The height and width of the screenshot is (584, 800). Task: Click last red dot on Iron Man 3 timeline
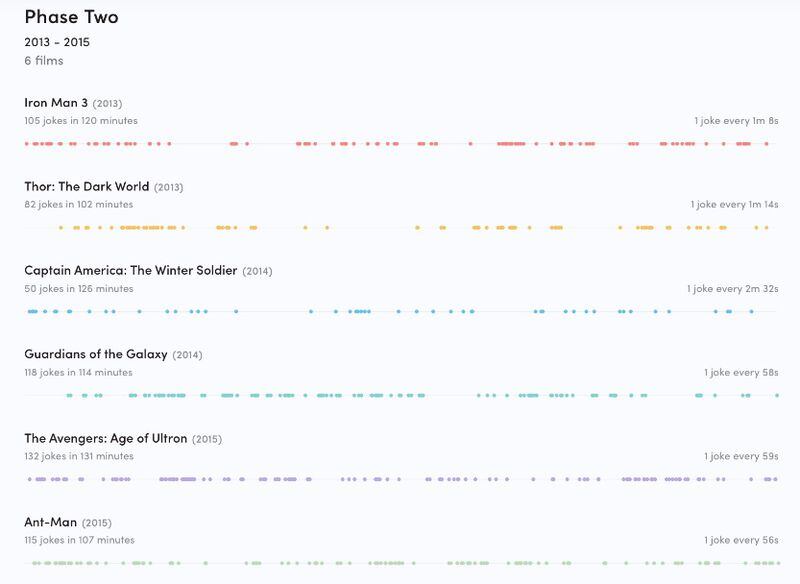[766, 144]
